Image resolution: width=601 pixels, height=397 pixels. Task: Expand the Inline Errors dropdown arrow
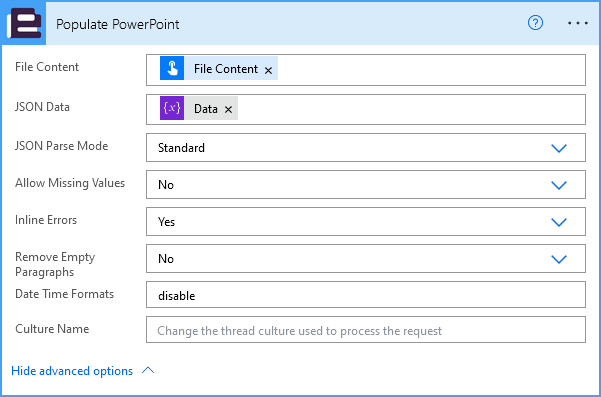coord(559,222)
